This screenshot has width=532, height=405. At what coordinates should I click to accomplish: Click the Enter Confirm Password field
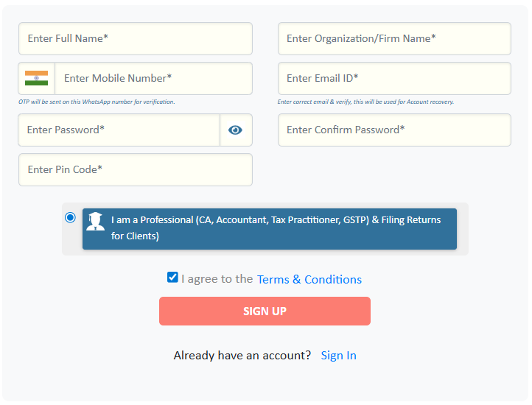tap(394, 130)
